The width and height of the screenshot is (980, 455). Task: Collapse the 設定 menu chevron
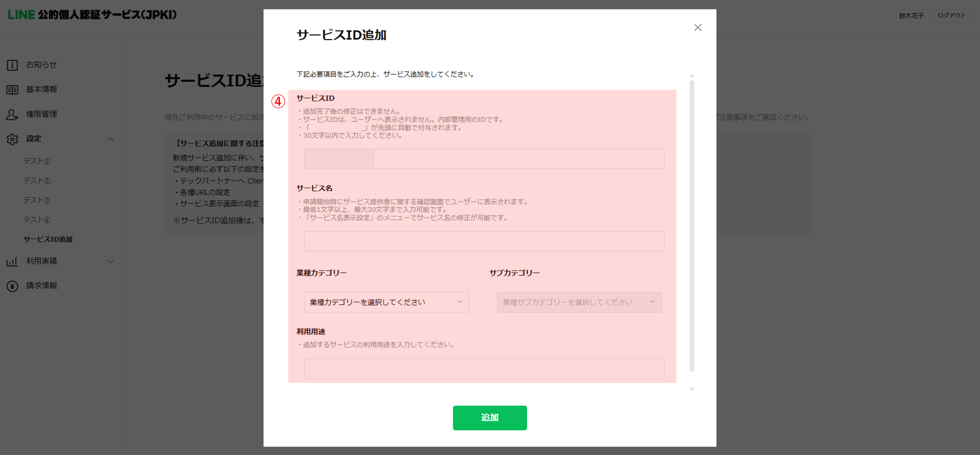click(111, 140)
